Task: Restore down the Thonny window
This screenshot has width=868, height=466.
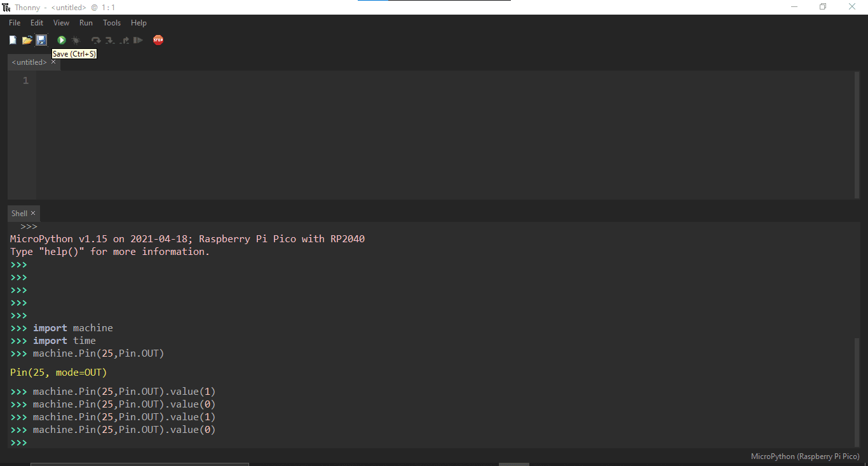Action: 823,7
